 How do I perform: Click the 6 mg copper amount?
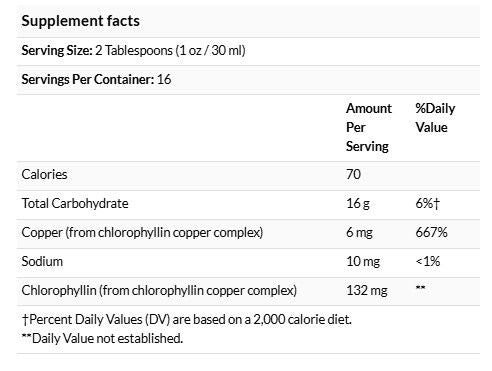pyautogui.click(x=359, y=232)
